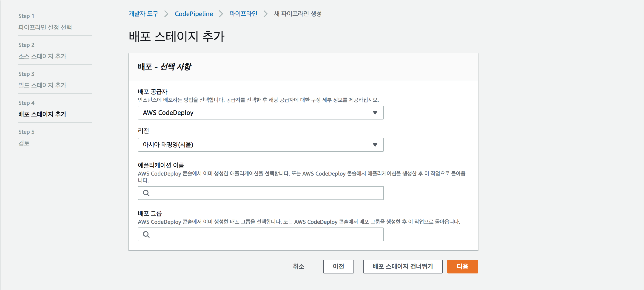Click the 취소 button
The image size is (644, 290).
(299, 267)
